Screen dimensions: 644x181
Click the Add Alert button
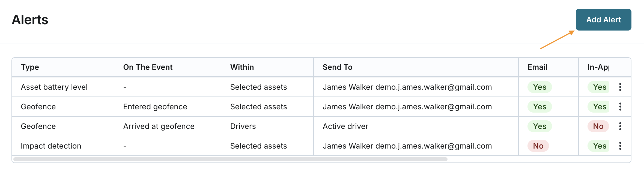point(603,20)
